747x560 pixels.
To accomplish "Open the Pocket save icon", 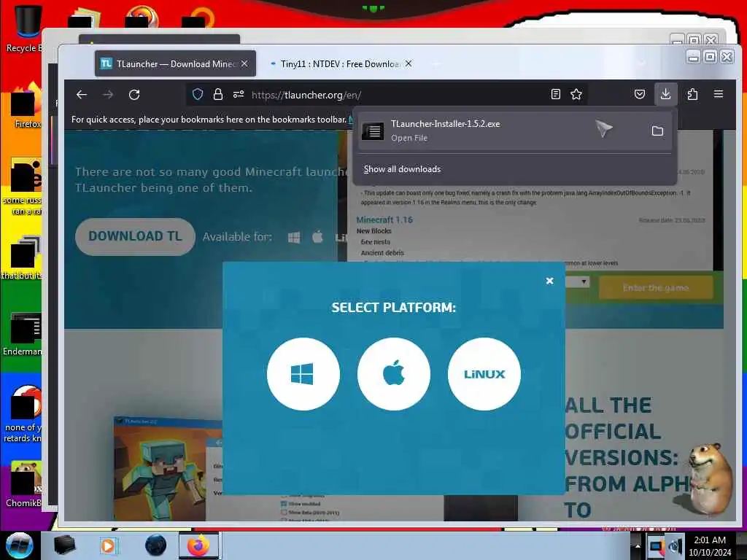I will (x=640, y=94).
